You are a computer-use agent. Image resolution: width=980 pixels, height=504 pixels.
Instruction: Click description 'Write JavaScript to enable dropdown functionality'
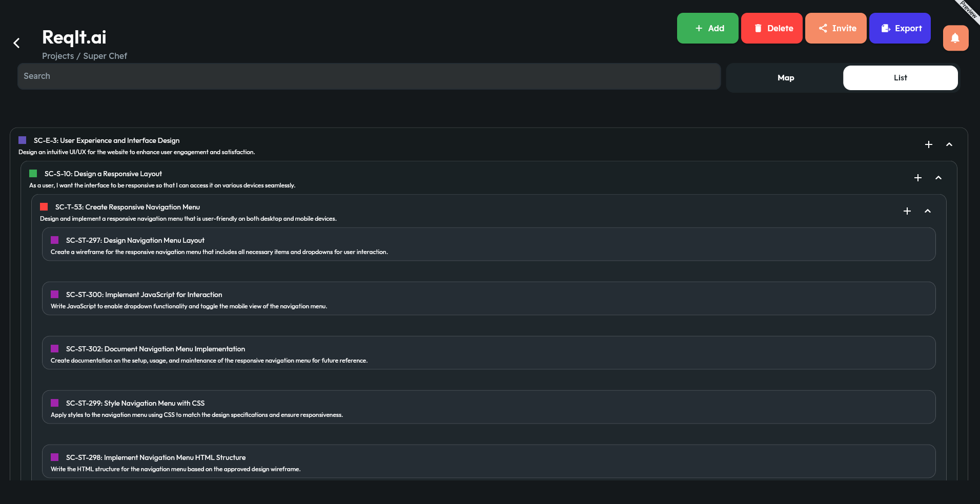[x=189, y=306]
